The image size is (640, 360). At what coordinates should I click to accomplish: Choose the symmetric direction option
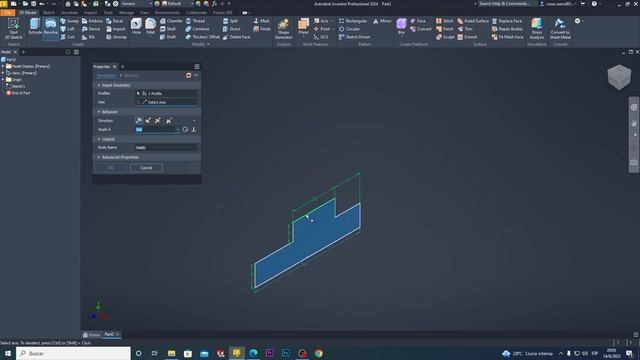[158, 120]
